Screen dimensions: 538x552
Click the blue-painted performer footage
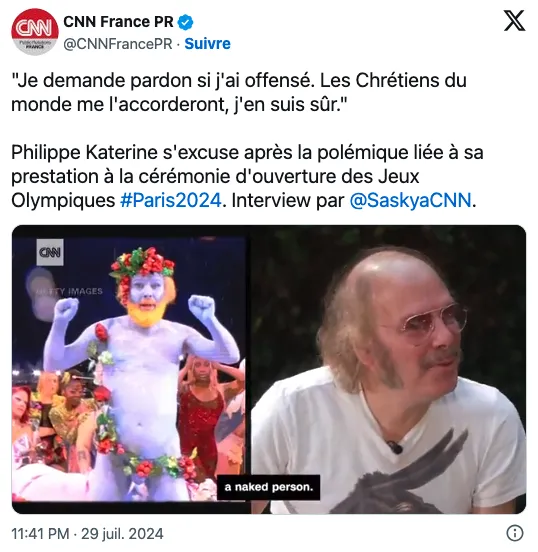click(x=129, y=369)
